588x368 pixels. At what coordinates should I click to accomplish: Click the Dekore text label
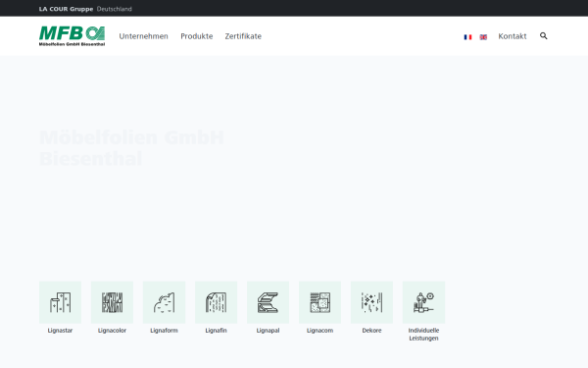[x=371, y=331]
